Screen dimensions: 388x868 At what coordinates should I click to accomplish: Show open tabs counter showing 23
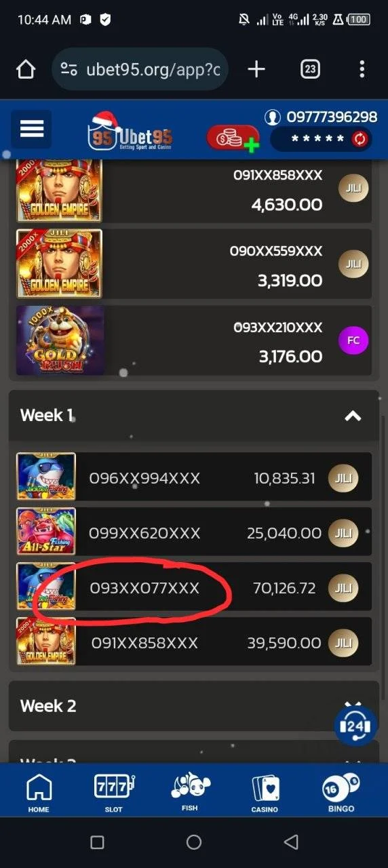(x=310, y=69)
